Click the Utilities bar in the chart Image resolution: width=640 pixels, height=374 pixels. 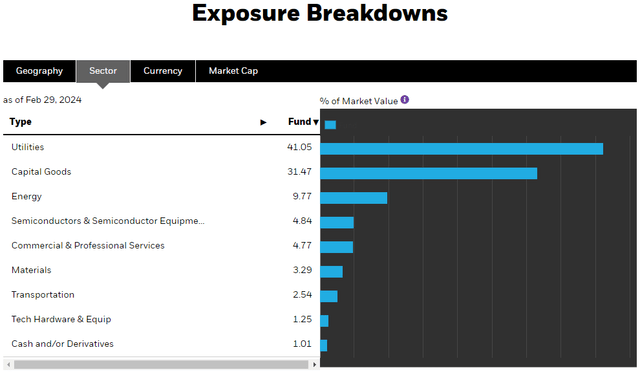click(462, 149)
